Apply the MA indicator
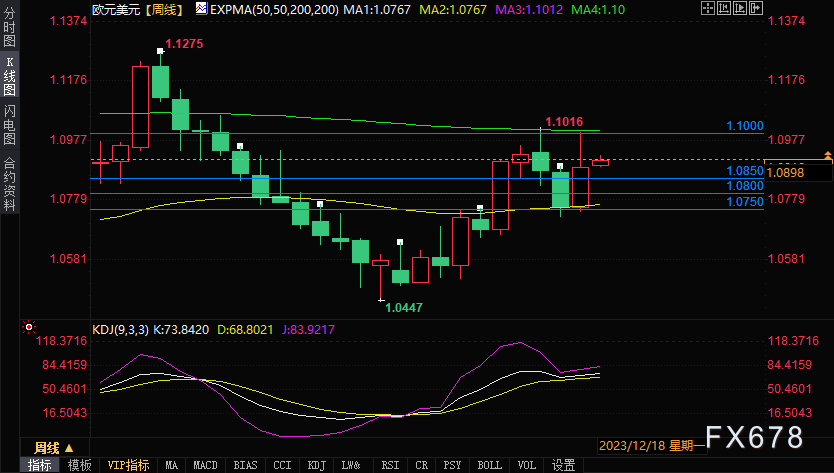This screenshot has width=834, height=473. pyautogui.click(x=171, y=465)
